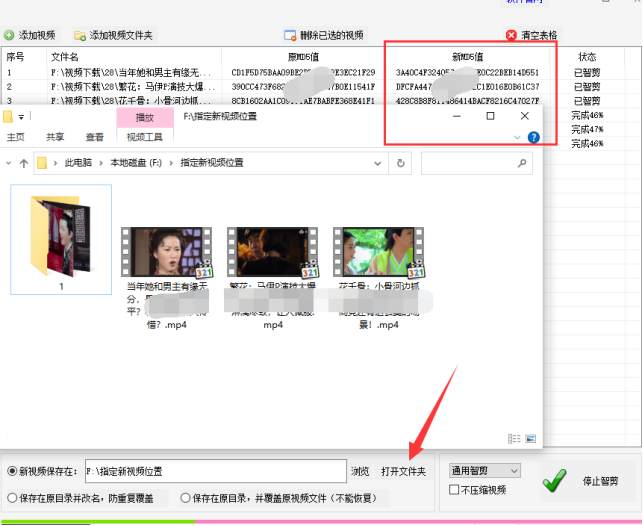Click the 打开文件夹 button
This screenshot has width=643, height=526.
[x=404, y=471]
